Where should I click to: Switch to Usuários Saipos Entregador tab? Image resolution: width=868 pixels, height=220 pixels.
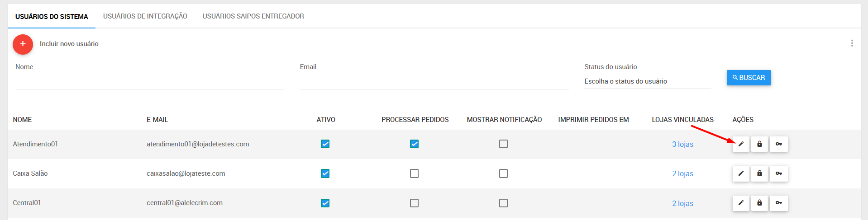[x=253, y=16]
